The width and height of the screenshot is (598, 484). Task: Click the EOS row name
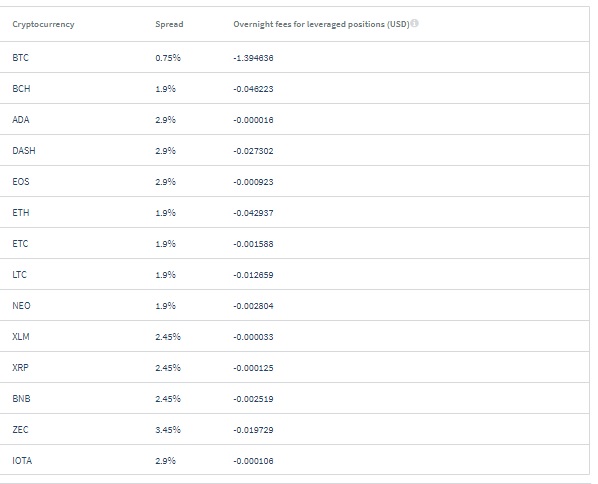[21, 182]
